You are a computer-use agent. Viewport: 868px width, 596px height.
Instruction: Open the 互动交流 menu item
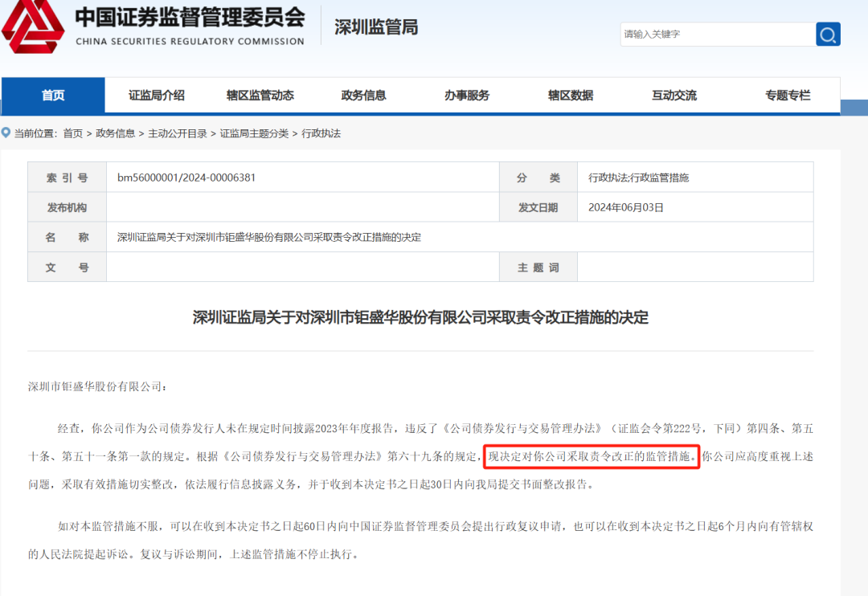pos(674,95)
